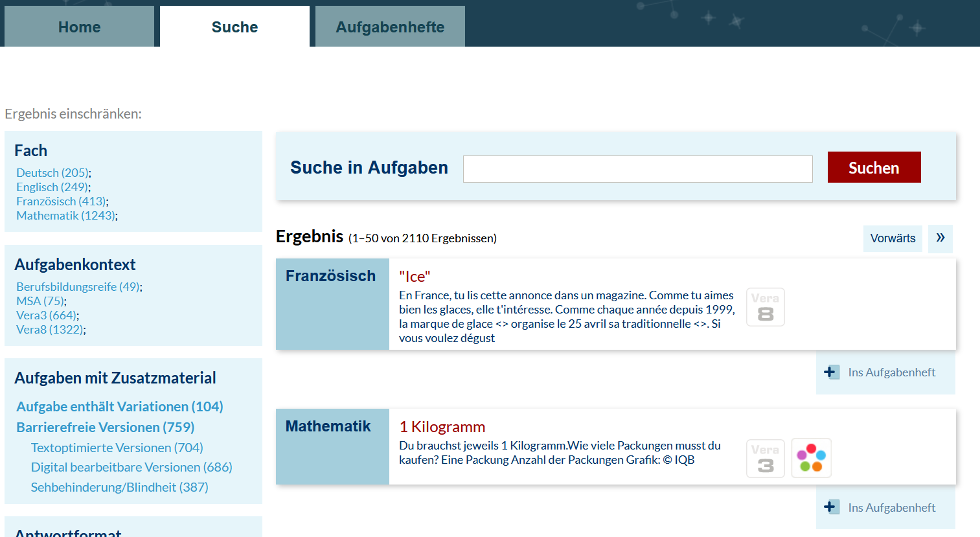Screen dimensions: 980x537
Task: Open the "Ice" task title
Action: click(415, 277)
